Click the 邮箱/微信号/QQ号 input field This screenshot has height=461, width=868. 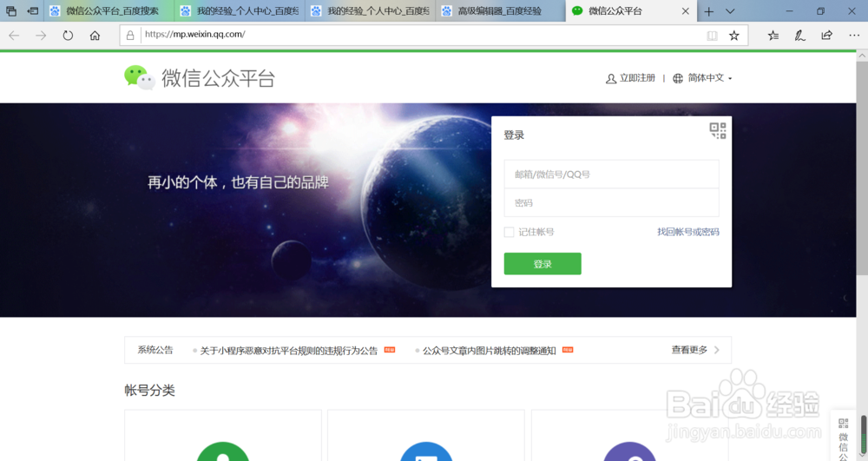pos(612,175)
